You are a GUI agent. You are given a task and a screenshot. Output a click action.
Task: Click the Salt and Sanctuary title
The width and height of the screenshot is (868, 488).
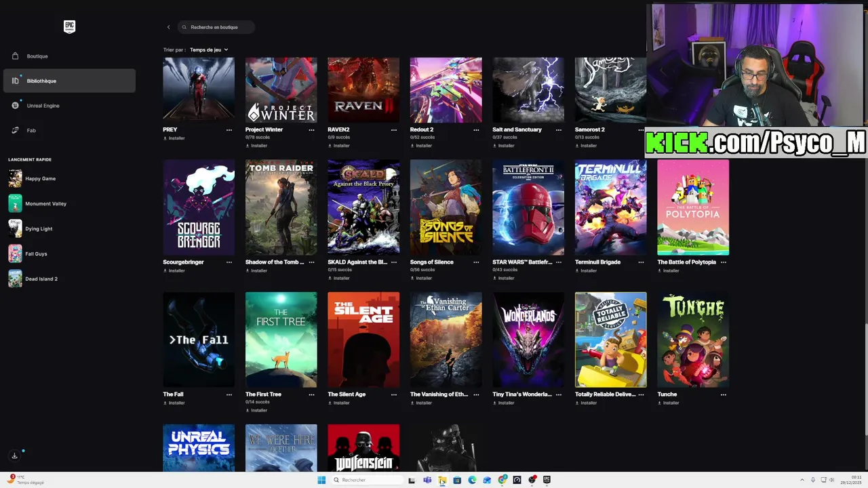coord(517,129)
